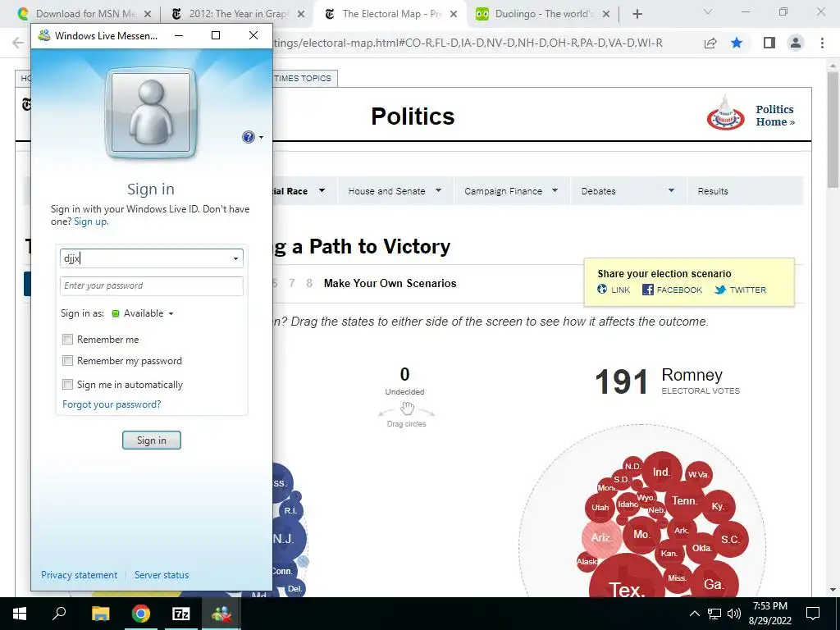Click the password input field
Screen dimensions: 840x630
(x=152, y=286)
